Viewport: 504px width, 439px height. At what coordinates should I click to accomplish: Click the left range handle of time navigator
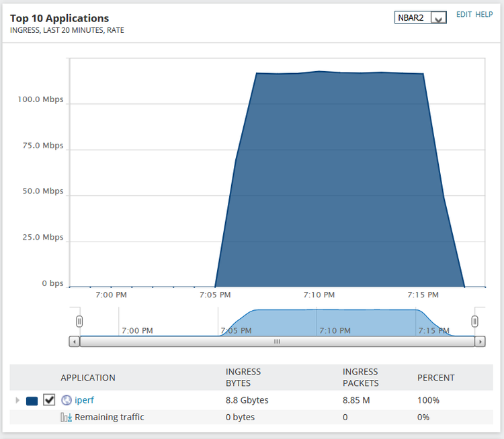pyautogui.click(x=79, y=321)
